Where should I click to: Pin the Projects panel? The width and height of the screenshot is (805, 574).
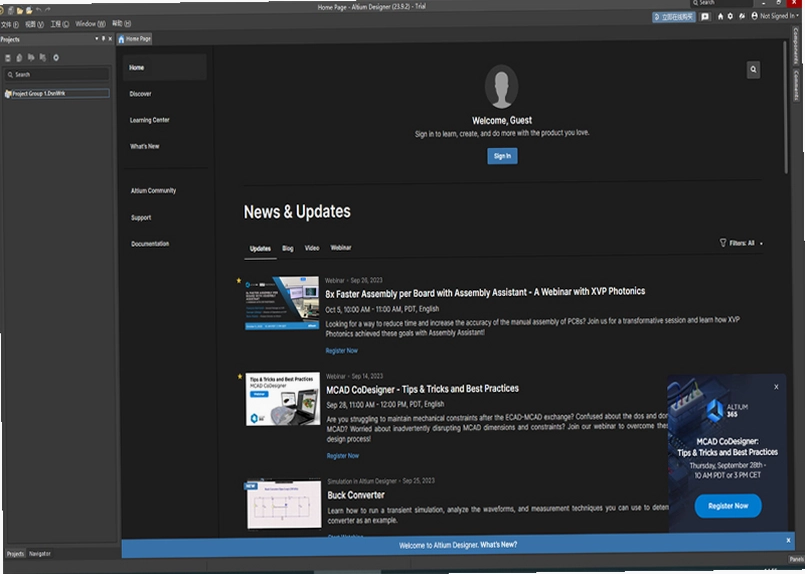103,39
